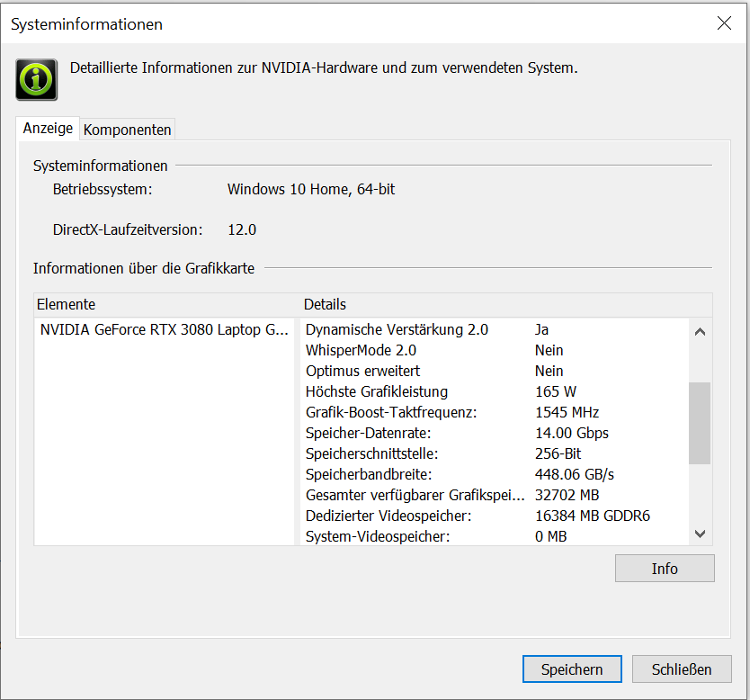Click the Ja value for Dynamische Verstärkung
750x700 pixels.
pyautogui.click(x=541, y=329)
